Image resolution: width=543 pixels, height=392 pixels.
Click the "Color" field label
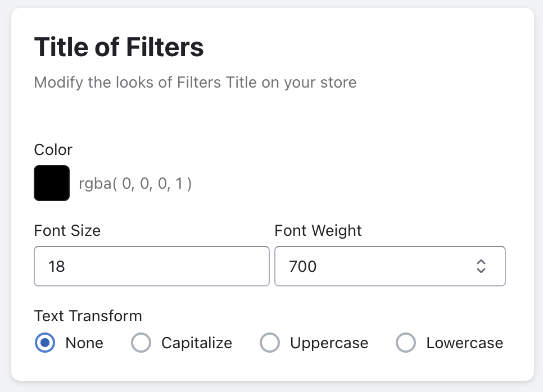click(x=53, y=150)
